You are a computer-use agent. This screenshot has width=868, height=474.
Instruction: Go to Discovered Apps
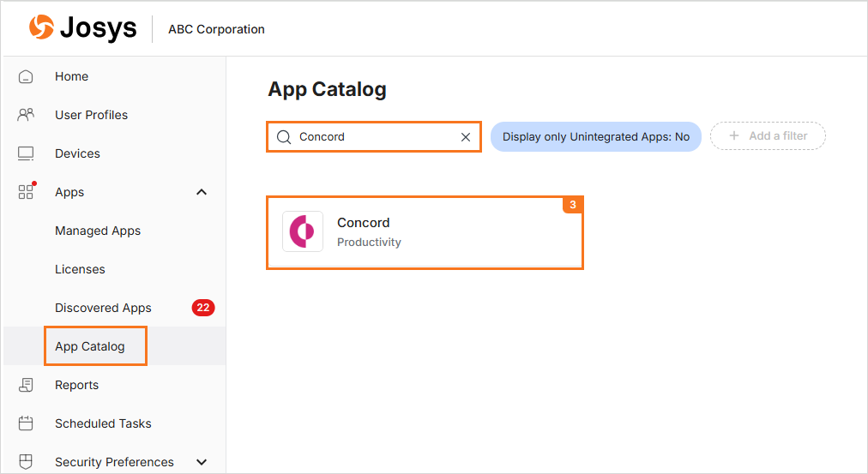click(103, 308)
